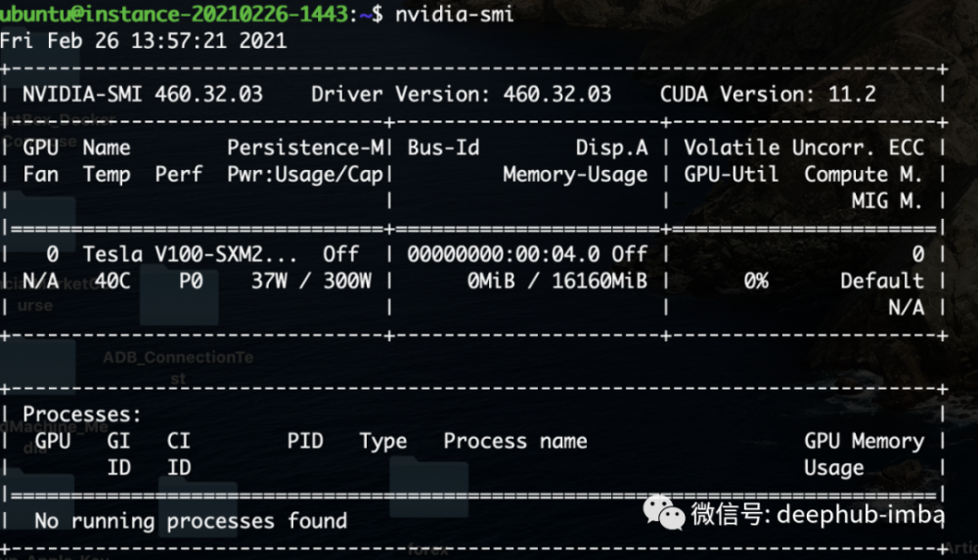
Task: Click the faint folder icon behind Type column
Action: [x=427, y=486]
